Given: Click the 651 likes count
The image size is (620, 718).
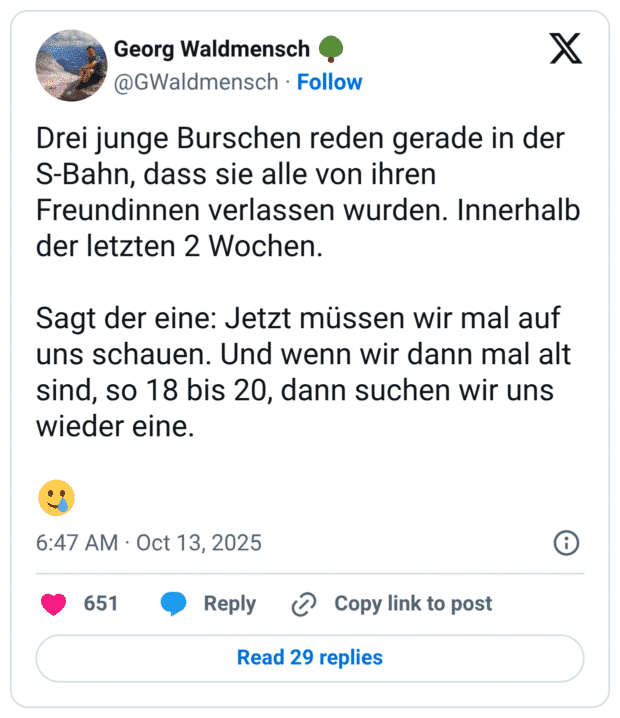Looking at the screenshot, I should coord(101,604).
